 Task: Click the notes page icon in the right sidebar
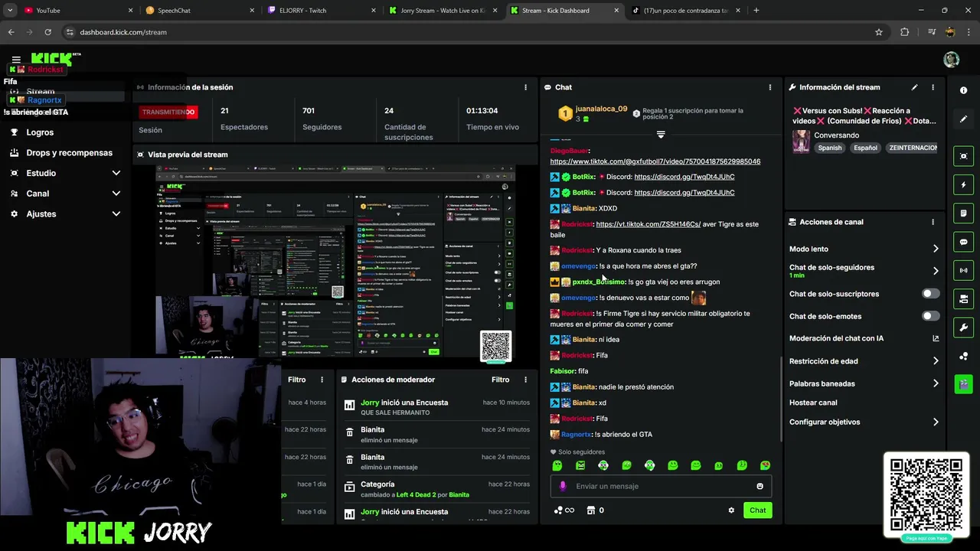(963, 213)
